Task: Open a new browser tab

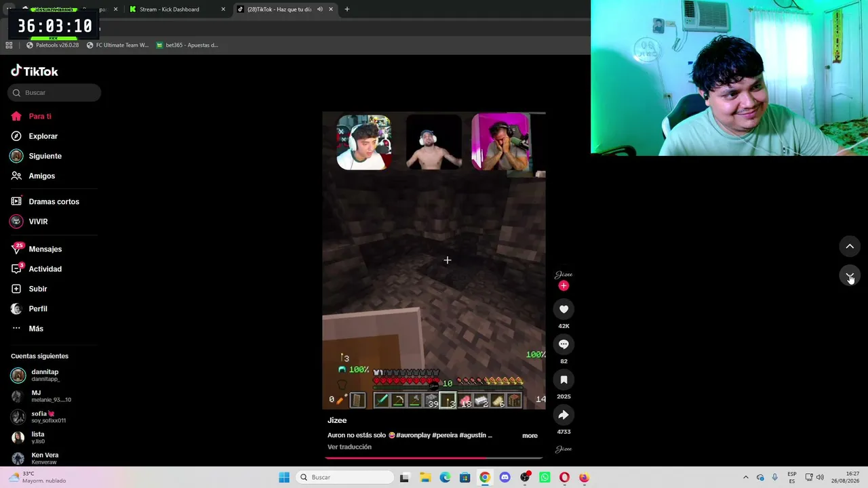Action: point(347,9)
